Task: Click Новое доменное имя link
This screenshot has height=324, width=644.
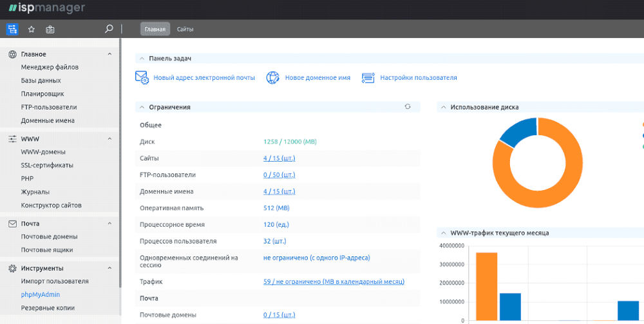Action: click(x=317, y=77)
